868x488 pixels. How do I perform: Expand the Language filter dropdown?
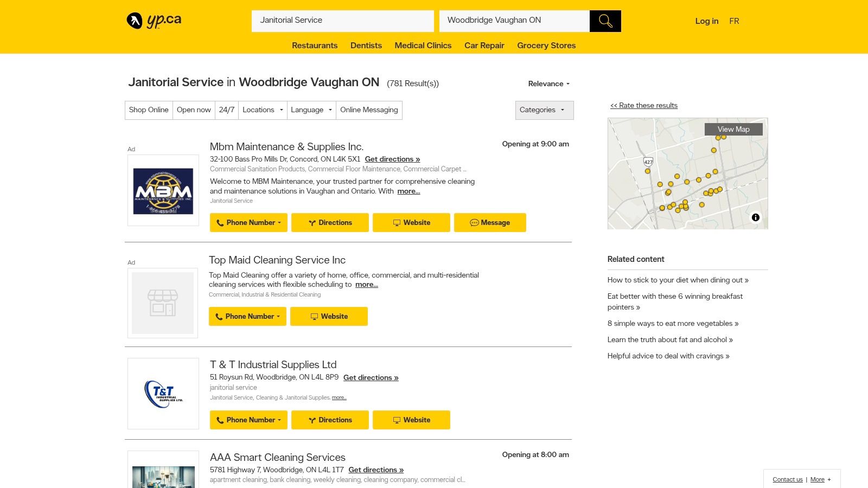point(311,110)
